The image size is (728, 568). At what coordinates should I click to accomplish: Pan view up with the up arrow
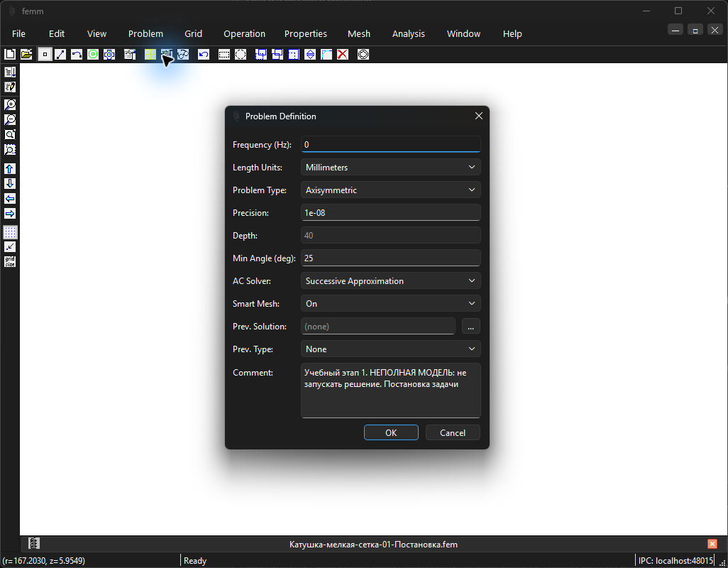point(10,168)
